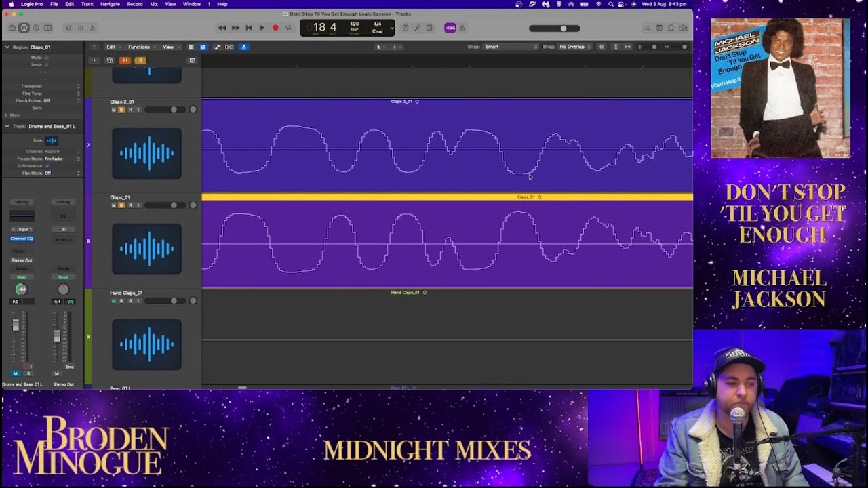This screenshot has width=868, height=488.
Task: Open Smart Controls button
Action: [68, 28]
